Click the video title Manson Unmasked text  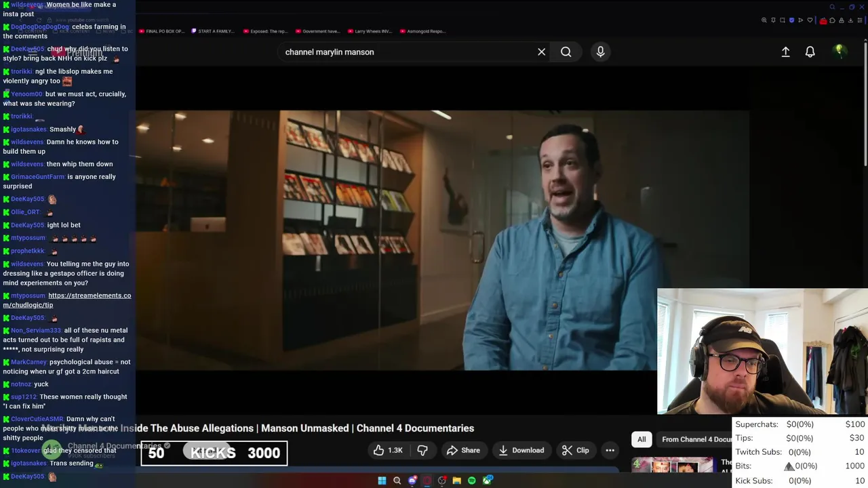coord(308,428)
